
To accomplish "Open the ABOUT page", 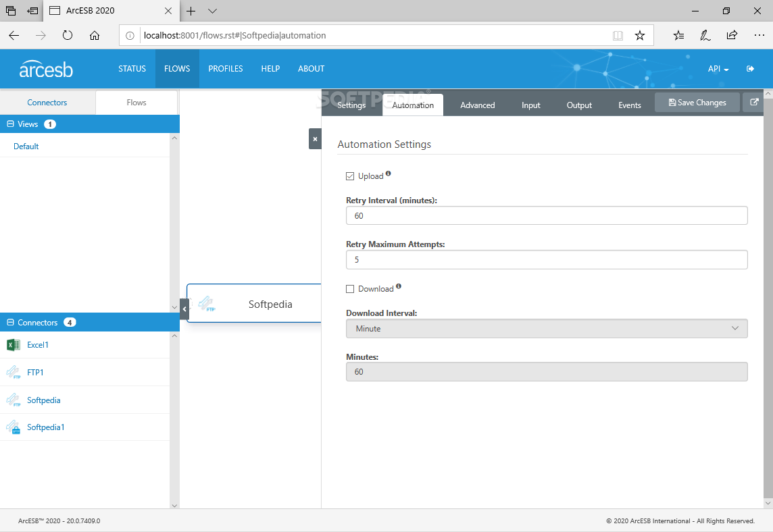I will click(x=311, y=69).
